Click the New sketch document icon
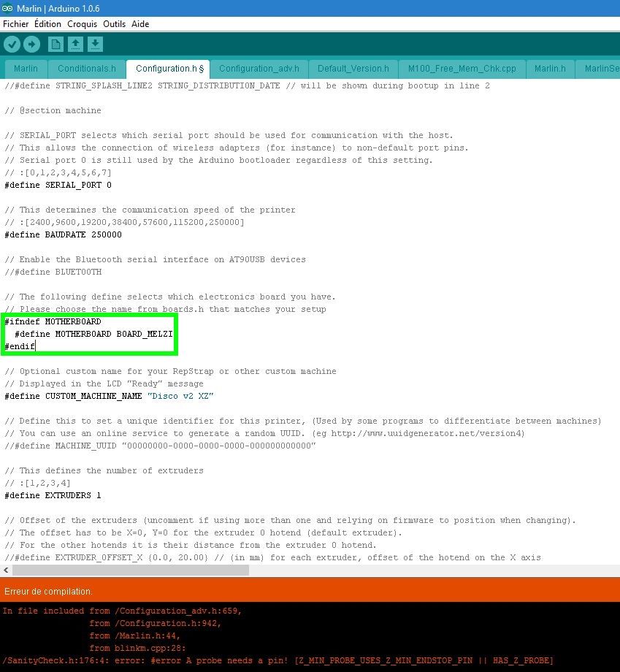The width and height of the screenshot is (620, 672). [56, 44]
